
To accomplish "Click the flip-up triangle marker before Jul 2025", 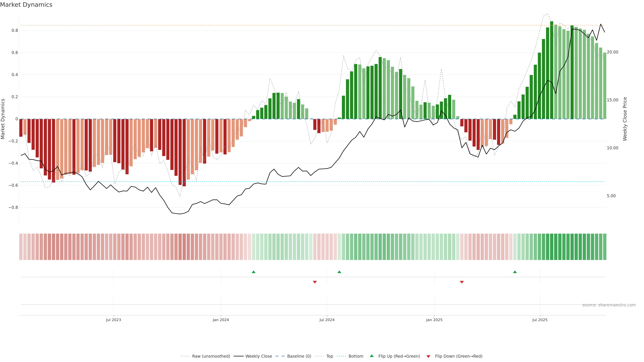I will point(515,272).
